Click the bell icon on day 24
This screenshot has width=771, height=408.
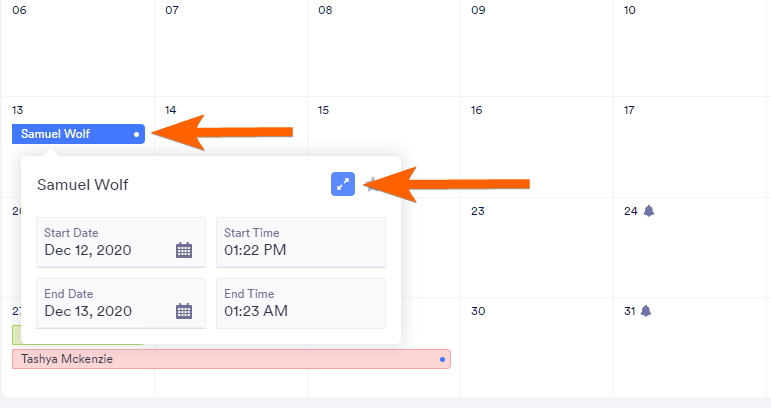point(648,211)
